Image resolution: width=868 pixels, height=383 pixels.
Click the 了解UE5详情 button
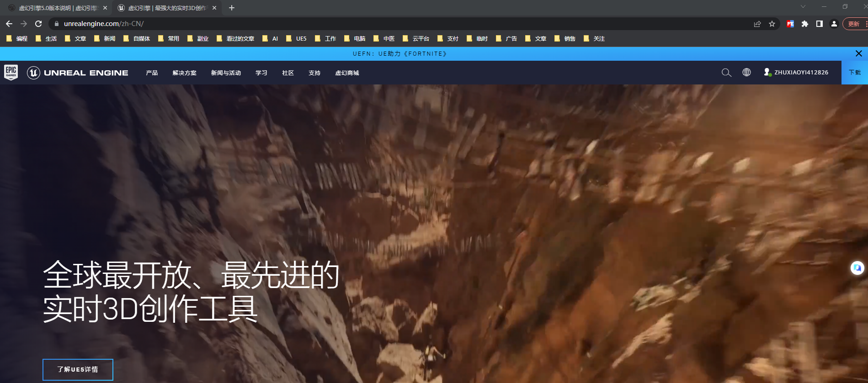78,369
